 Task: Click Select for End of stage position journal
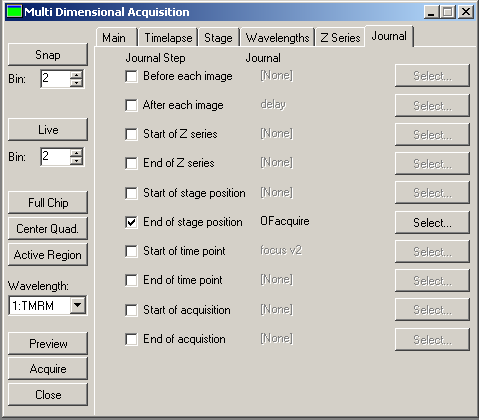432,222
